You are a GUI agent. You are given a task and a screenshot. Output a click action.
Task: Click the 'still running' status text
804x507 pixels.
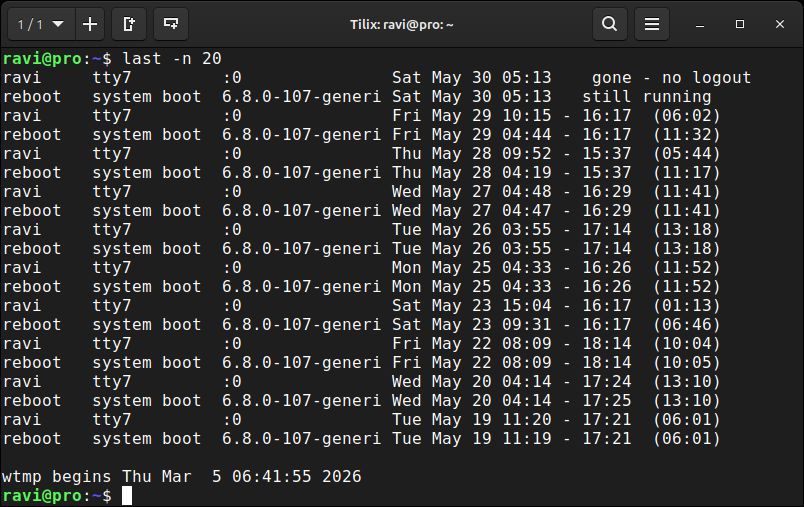[646, 96]
